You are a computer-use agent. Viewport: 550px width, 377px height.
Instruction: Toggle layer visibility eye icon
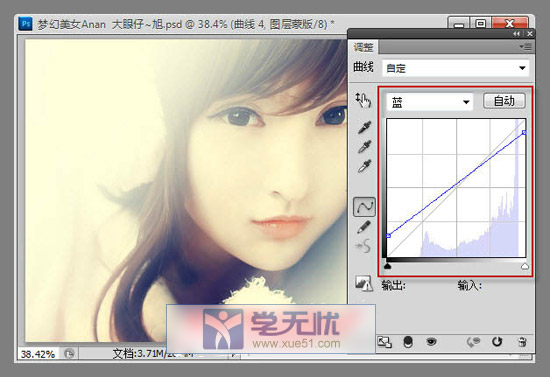coord(431,341)
